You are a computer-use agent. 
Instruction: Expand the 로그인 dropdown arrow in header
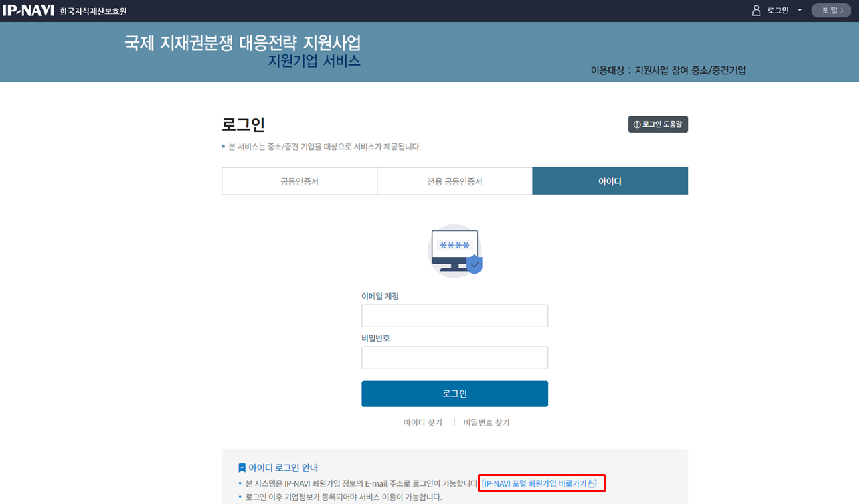[799, 10]
